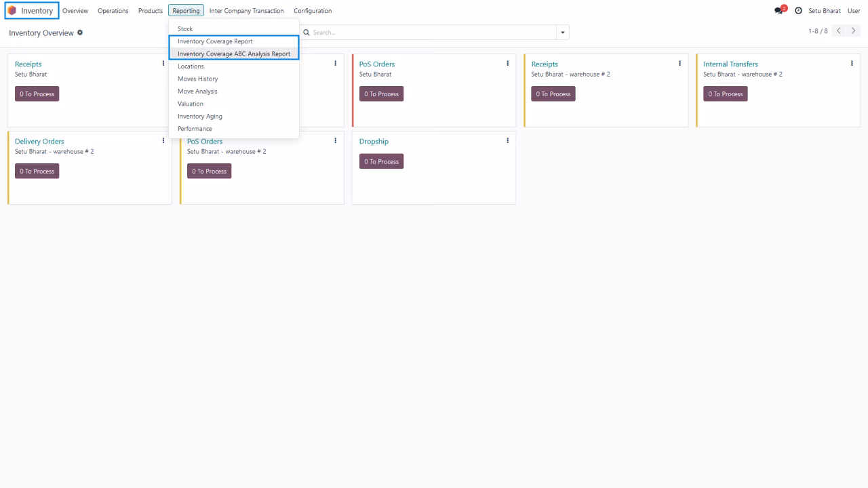Expand the search options dropdown arrow
The height and width of the screenshot is (488, 868).
(x=562, y=33)
